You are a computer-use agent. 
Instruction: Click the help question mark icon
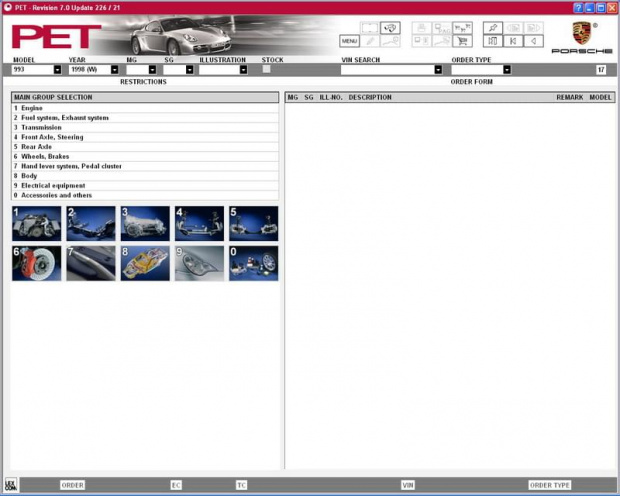[578, 8]
